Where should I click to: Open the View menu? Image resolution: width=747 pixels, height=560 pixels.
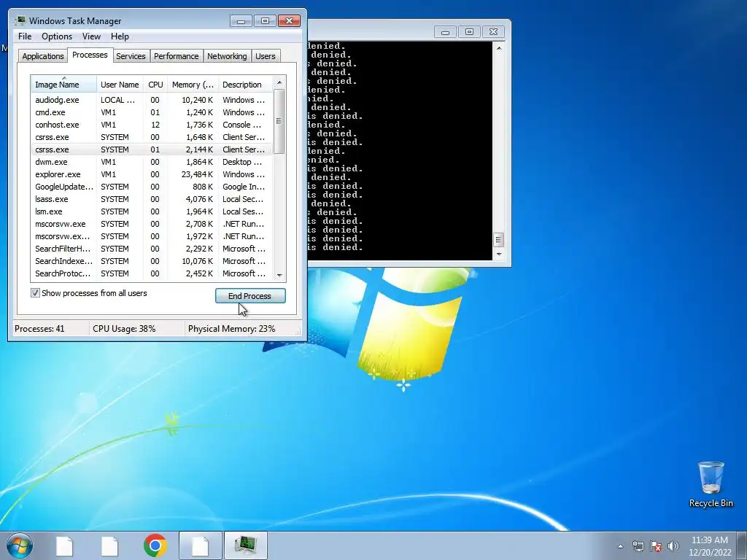[91, 36]
